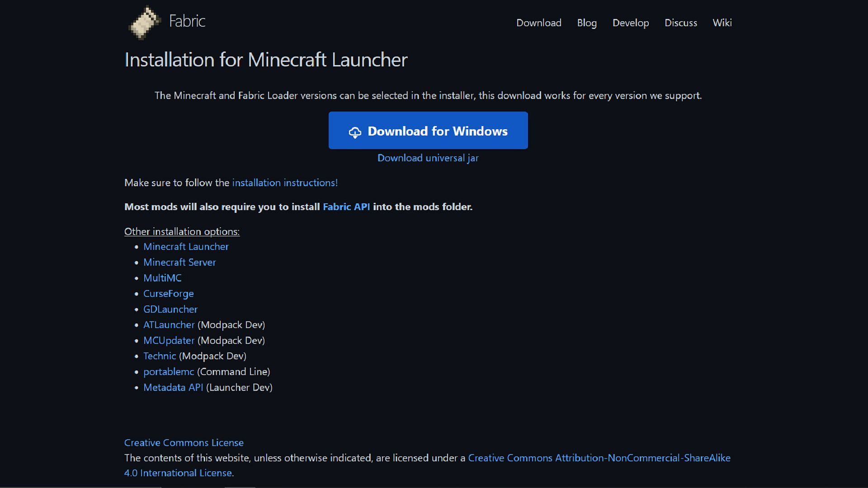The width and height of the screenshot is (868, 488).
Task: Open the Discuss navigation link
Action: click(x=681, y=23)
